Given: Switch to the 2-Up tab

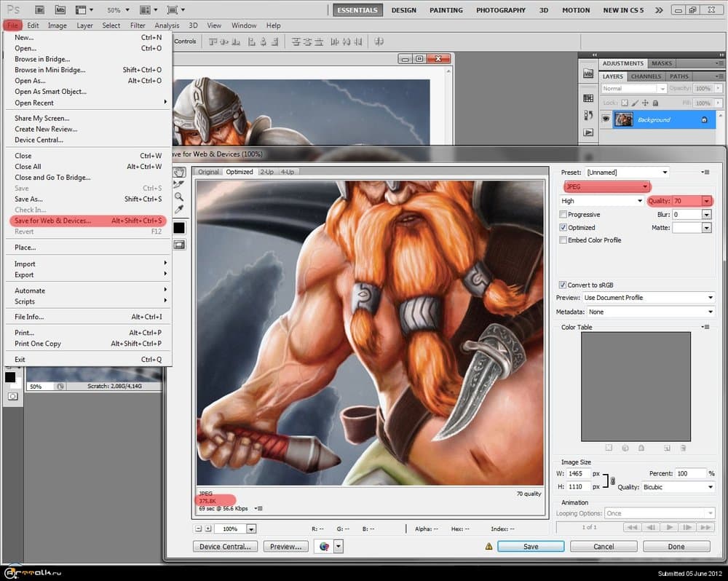Looking at the screenshot, I should [266, 172].
